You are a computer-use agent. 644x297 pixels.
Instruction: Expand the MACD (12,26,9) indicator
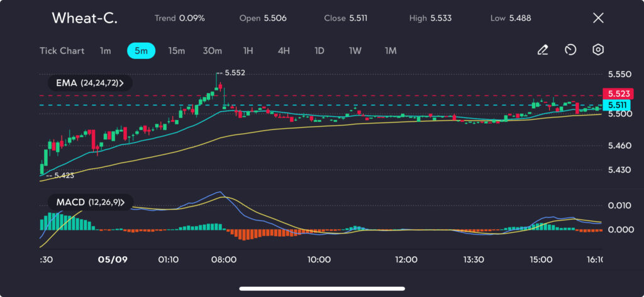click(x=90, y=203)
